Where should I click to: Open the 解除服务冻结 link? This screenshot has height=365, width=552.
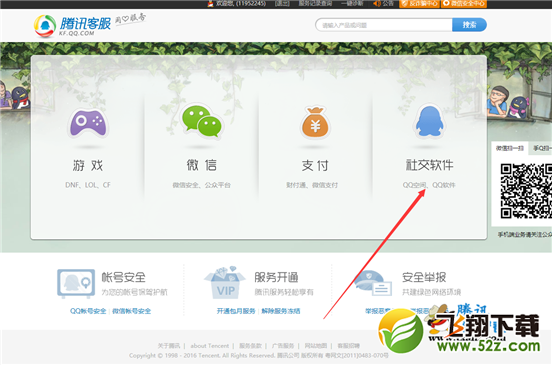click(x=281, y=311)
